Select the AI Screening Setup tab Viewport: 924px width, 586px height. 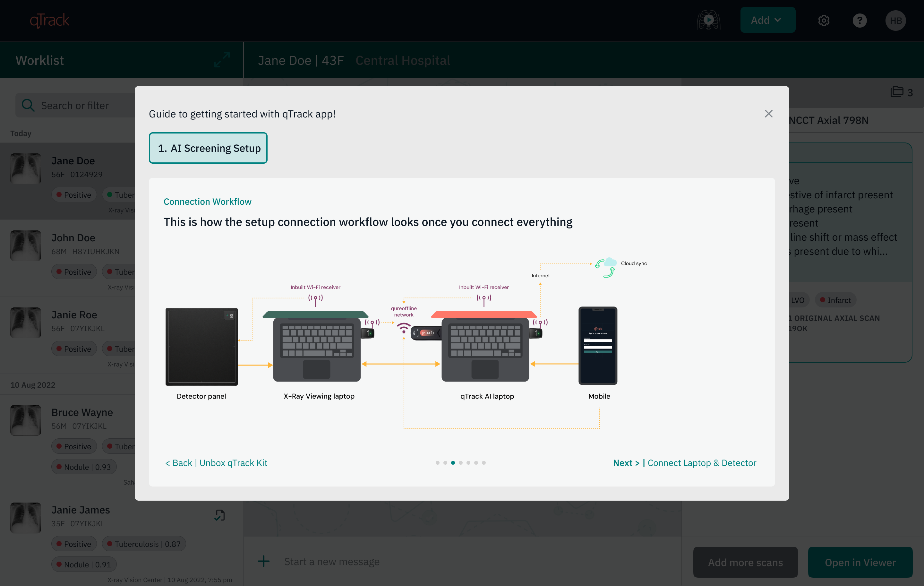point(208,148)
